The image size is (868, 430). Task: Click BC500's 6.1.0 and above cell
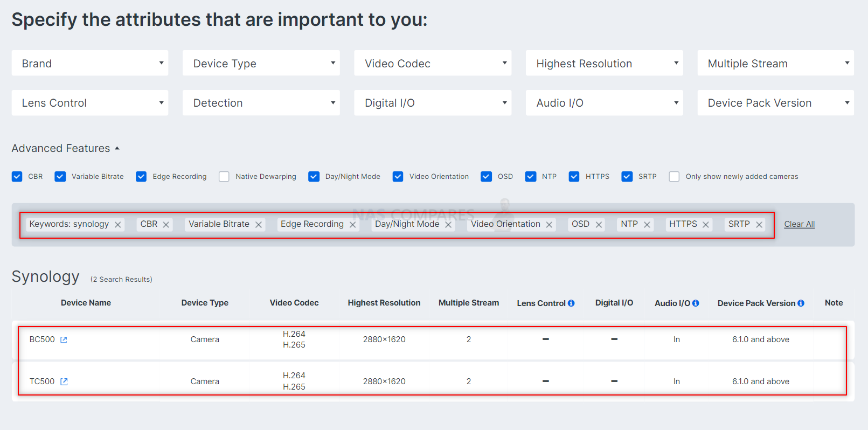coord(761,339)
